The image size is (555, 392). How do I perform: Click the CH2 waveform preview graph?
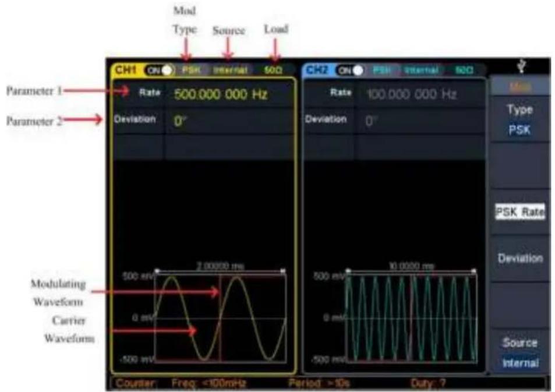pos(412,318)
